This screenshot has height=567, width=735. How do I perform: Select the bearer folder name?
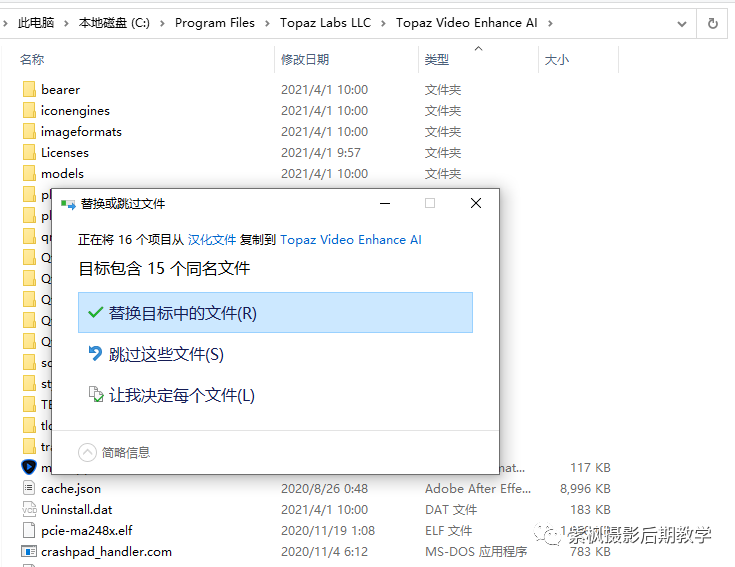click(x=60, y=90)
